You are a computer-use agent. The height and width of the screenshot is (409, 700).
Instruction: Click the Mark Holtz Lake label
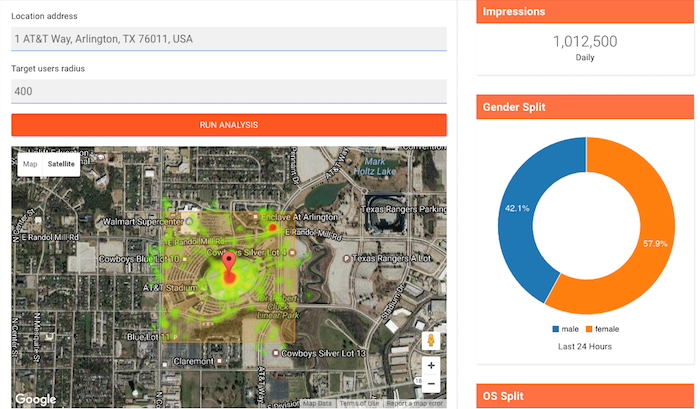click(x=375, y=167)
